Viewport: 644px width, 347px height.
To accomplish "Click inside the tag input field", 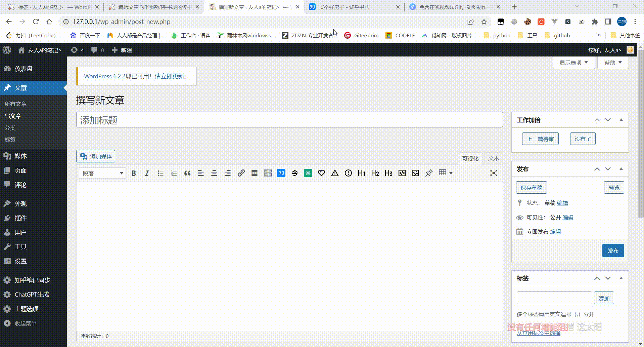I will coord(554,298).
